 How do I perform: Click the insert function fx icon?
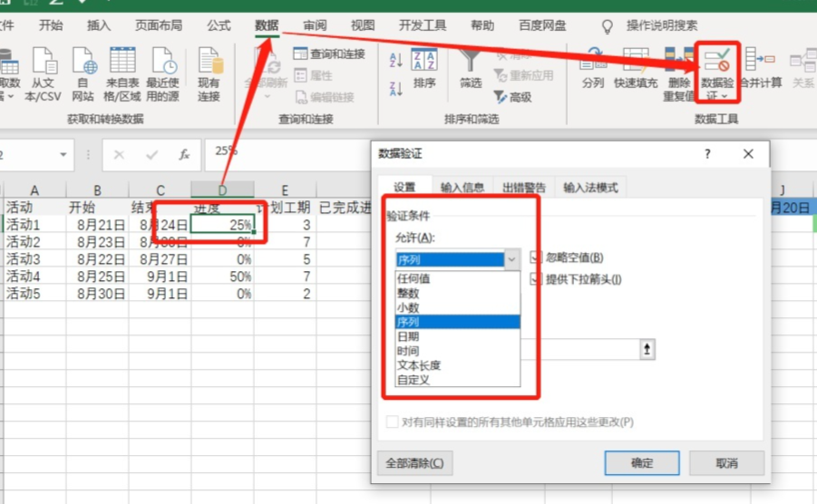(184, 155)
